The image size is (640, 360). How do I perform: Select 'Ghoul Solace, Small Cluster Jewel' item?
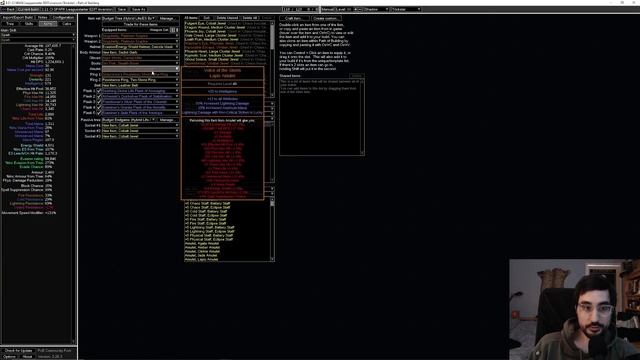(212, 60)
